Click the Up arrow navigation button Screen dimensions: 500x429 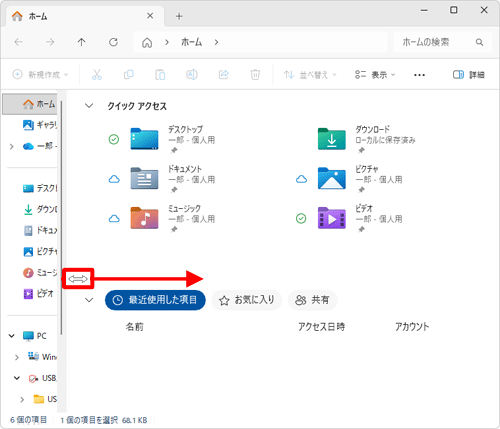coord(82,42)
